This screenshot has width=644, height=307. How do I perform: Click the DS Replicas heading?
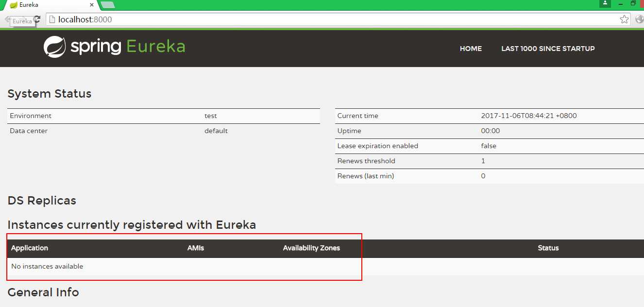[x=42, y=201]
